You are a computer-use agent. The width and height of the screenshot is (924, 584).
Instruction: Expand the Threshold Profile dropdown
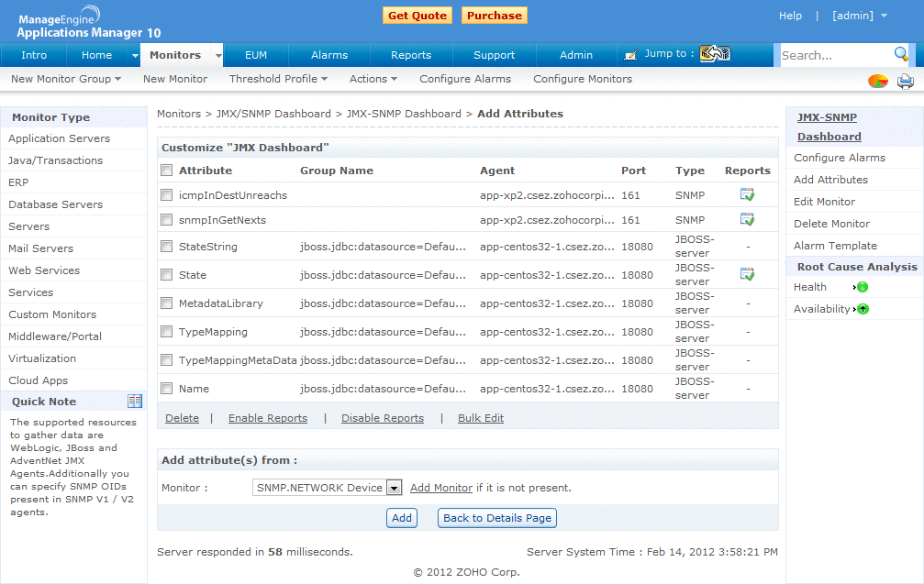pyautogui.click(x=278, y=79)
